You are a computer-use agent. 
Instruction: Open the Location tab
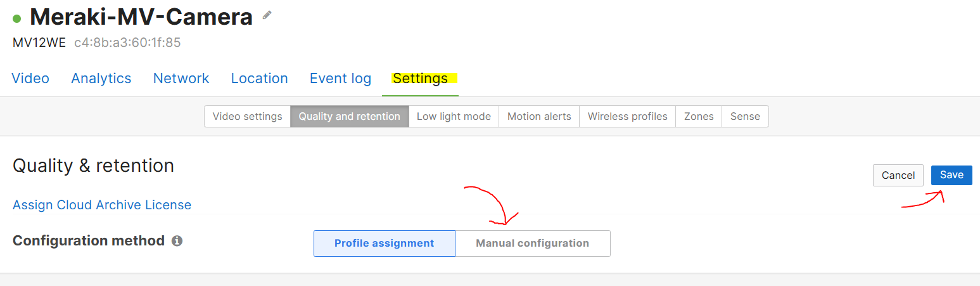click(x=260, y=79)
